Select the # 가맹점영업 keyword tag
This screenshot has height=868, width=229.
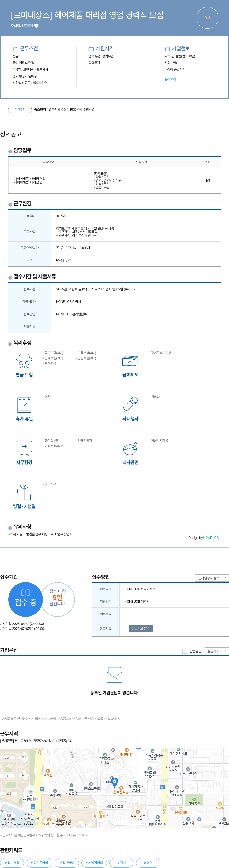click(94, 863)
